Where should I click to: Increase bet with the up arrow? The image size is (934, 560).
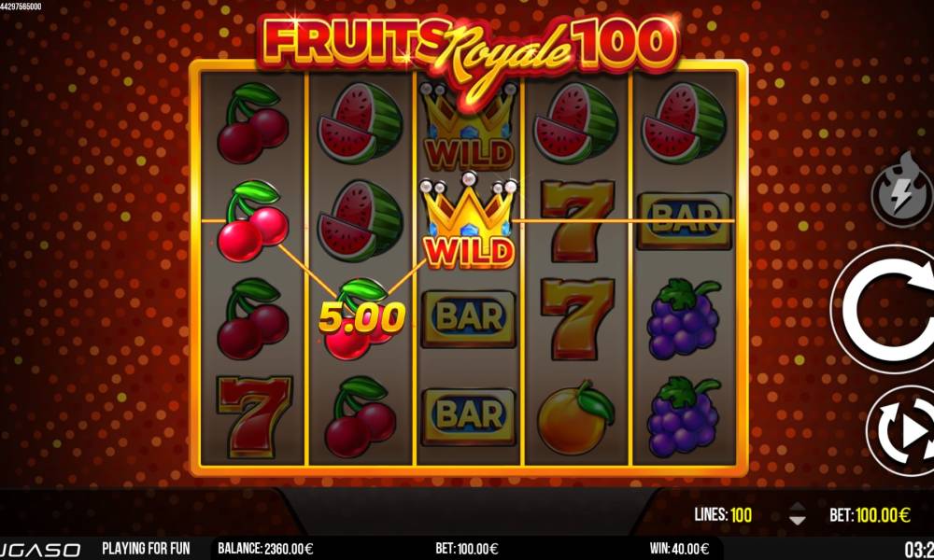coord(797,507)
